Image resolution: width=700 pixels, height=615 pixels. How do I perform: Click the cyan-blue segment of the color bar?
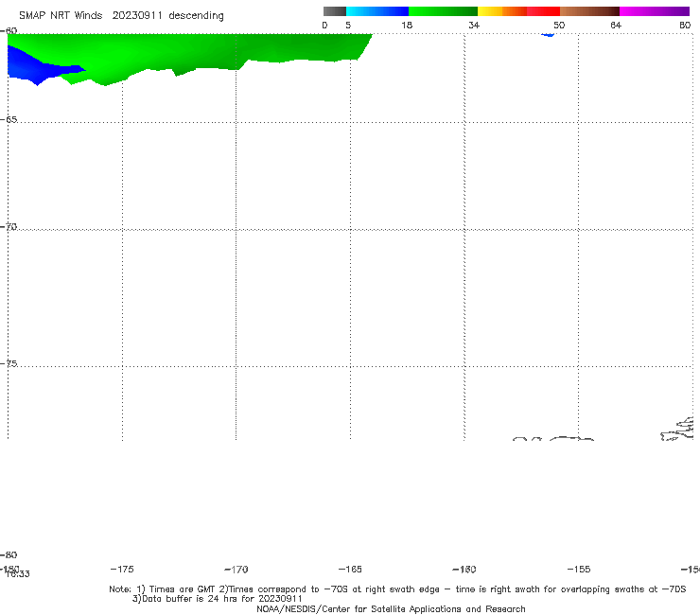click(x=377, y=11)
